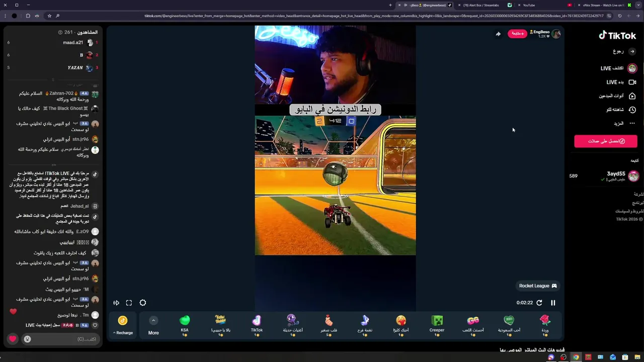Send the نغمة فرح music note gift
The height and width of the screenshot is (362, 644).
(x=365, y=325)
